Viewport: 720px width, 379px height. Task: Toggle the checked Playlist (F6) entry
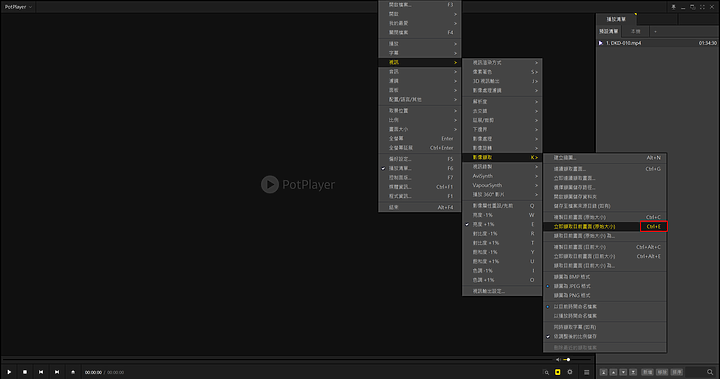click(420, 169)
